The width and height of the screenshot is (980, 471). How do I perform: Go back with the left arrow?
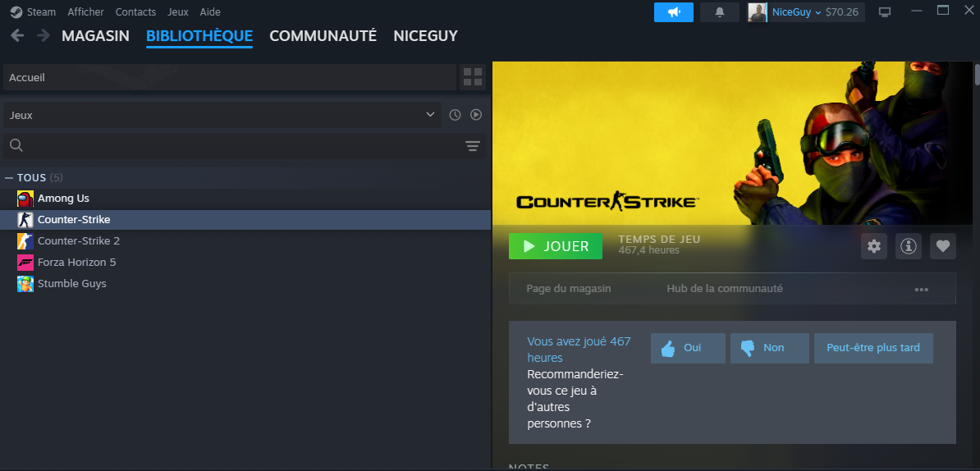[17, 35]
